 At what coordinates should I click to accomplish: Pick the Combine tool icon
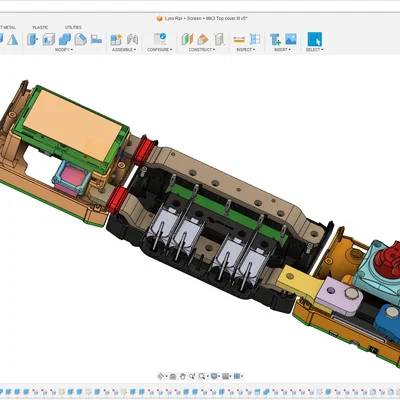65,39
